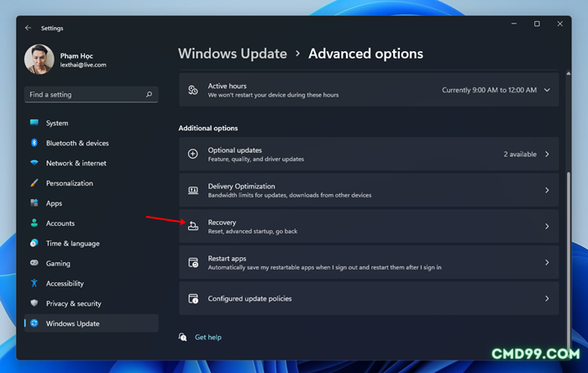This screenshot has height=373, width=588.
Task: Open the Network & internet label
Action: tap(76, 163)
